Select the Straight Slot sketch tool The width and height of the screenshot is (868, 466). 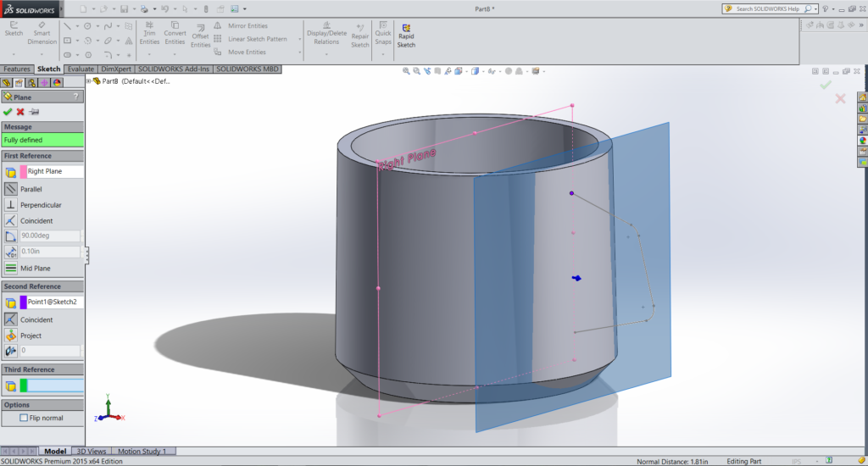[67, 55]
